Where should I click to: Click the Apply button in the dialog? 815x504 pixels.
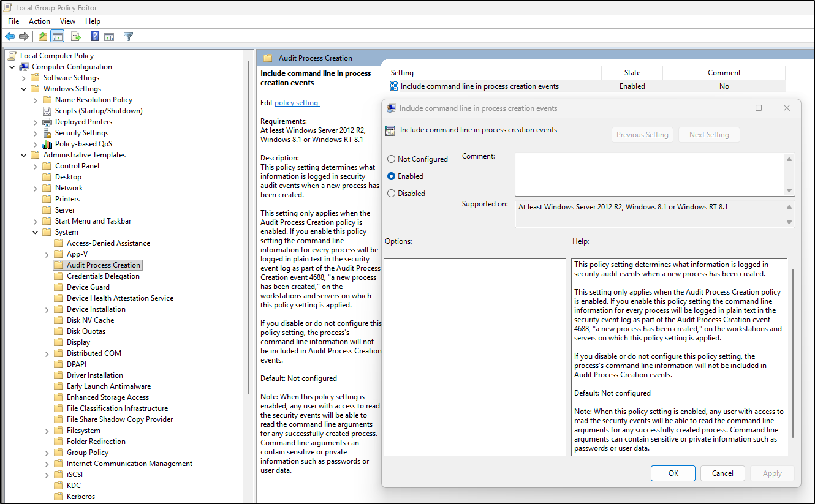point(772,473)
